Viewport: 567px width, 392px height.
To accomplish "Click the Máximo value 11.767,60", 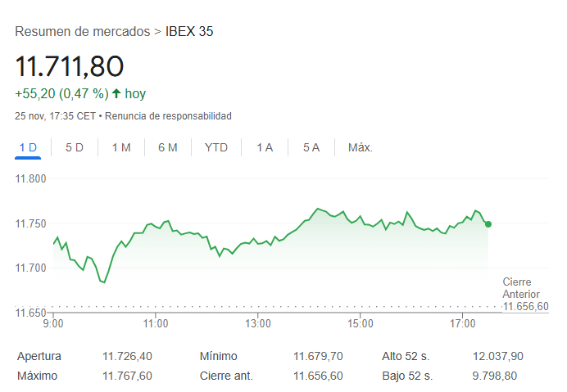I will 127,376.
